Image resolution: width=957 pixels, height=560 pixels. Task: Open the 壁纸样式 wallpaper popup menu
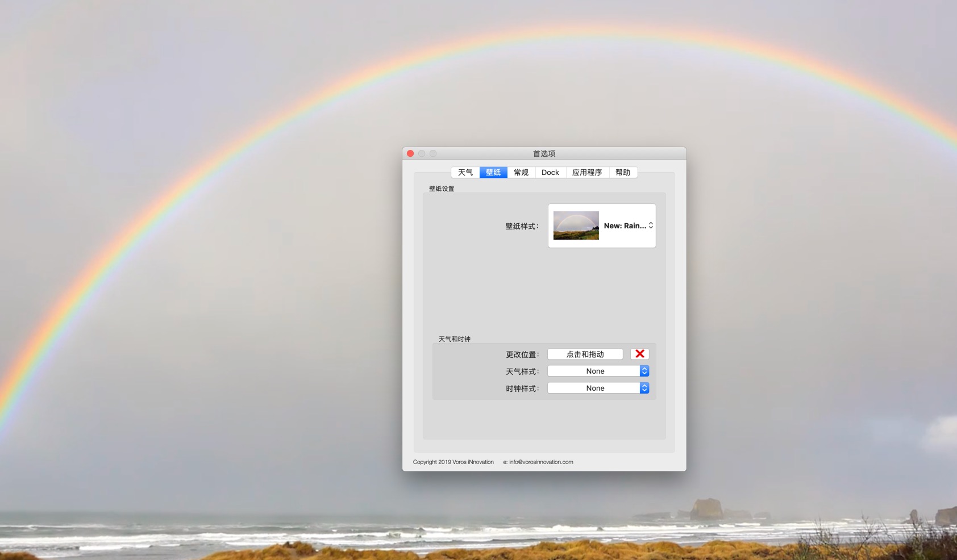click(x=602, y=226)
